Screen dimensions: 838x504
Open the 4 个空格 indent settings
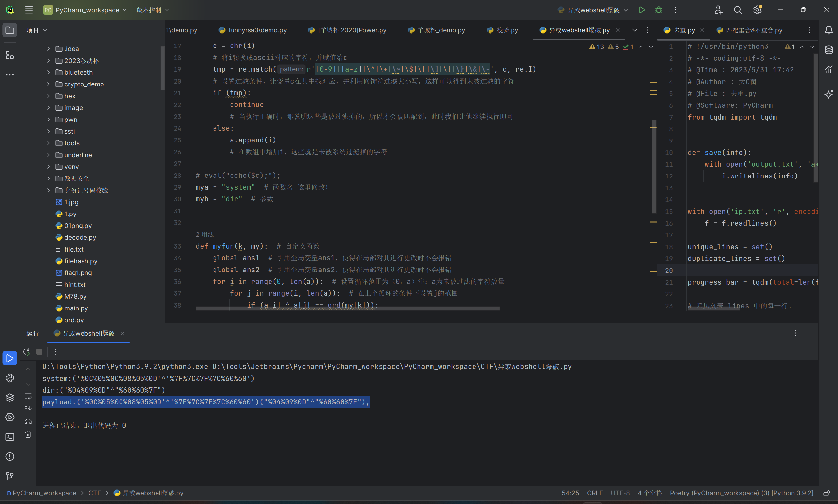[650, 493]
